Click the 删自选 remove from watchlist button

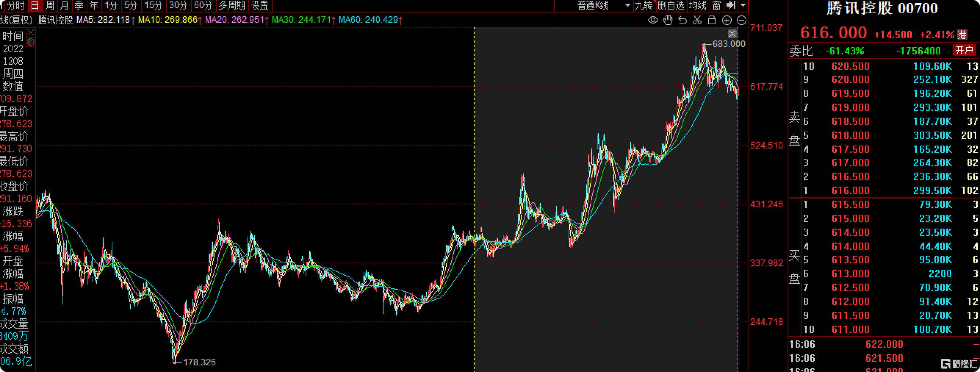pyautogui.click(x=671, y=6)
